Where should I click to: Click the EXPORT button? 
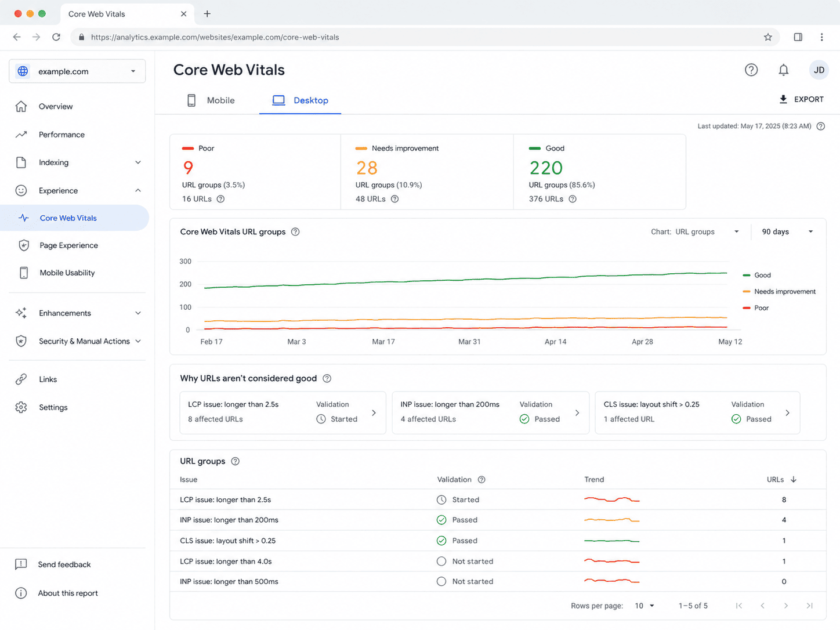pos(801,99)
